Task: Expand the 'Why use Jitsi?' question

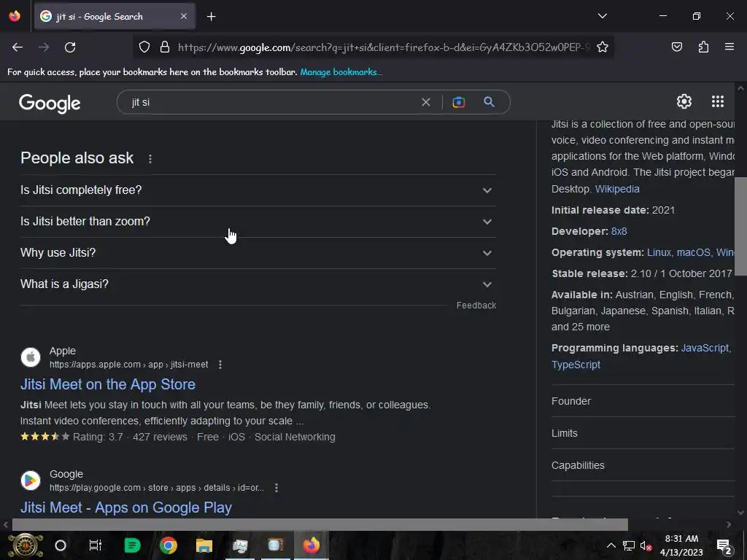Action: point(258,253)
